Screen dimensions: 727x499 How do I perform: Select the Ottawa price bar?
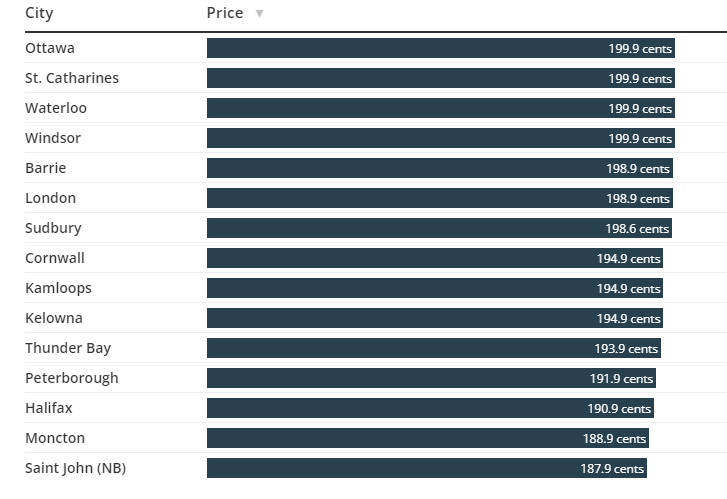coord(440,48)
